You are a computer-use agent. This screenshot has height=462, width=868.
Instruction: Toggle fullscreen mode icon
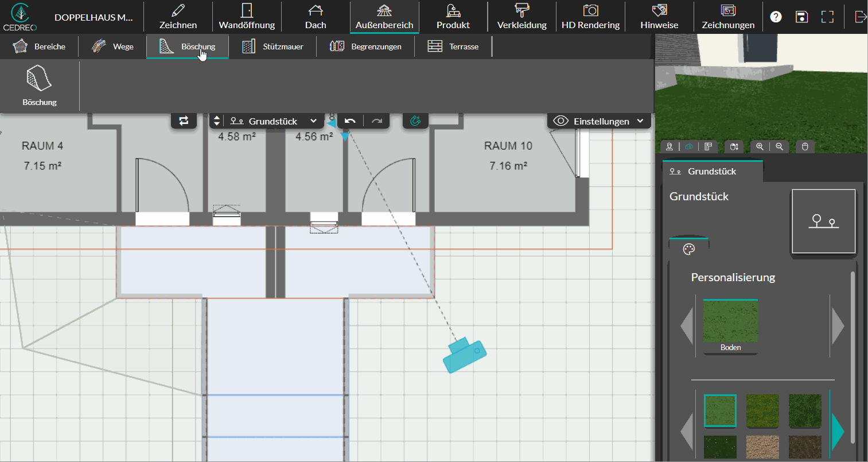tap(827, 17)
